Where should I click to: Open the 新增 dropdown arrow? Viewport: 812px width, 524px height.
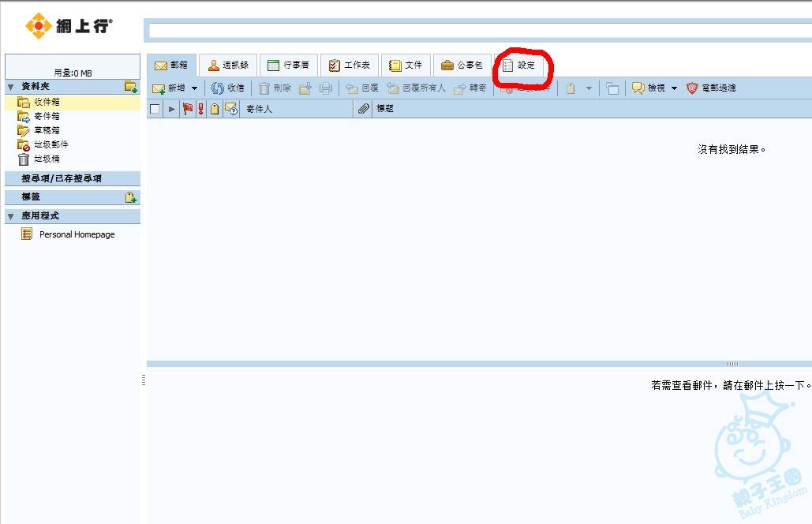coord(195,88)
